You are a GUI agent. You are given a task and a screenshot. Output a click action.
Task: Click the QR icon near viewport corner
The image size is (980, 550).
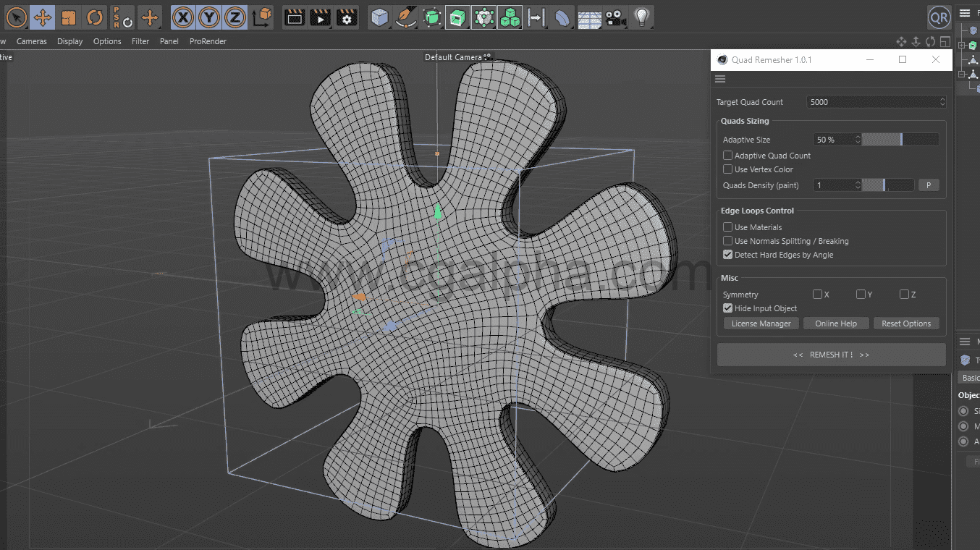pyautogui.click(x=939, y=17)
